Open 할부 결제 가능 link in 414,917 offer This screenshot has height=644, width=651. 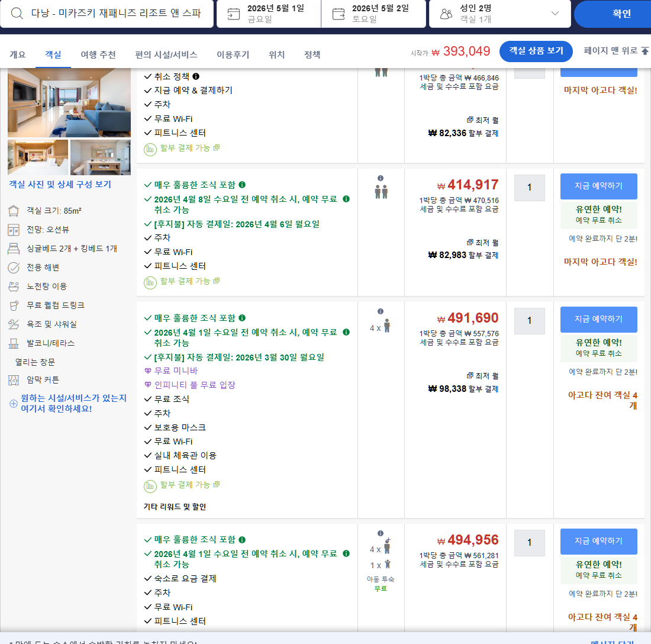click(189, 281)
